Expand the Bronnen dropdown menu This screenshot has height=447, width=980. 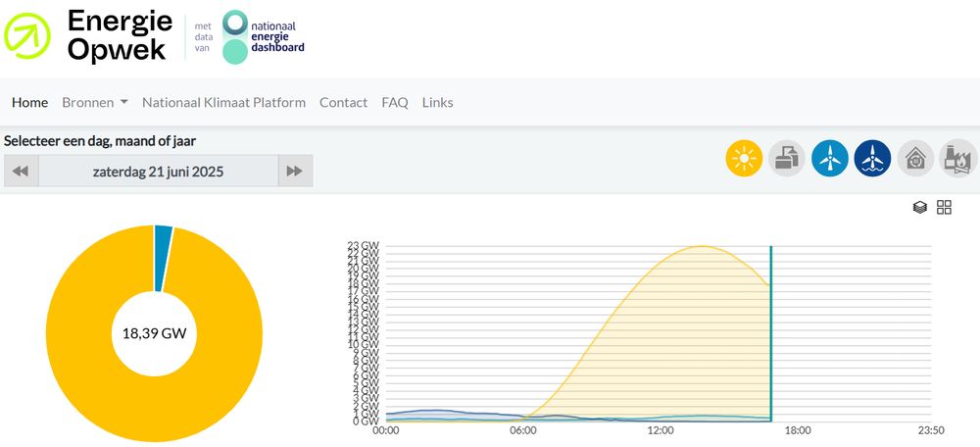[x=95, y=103]
